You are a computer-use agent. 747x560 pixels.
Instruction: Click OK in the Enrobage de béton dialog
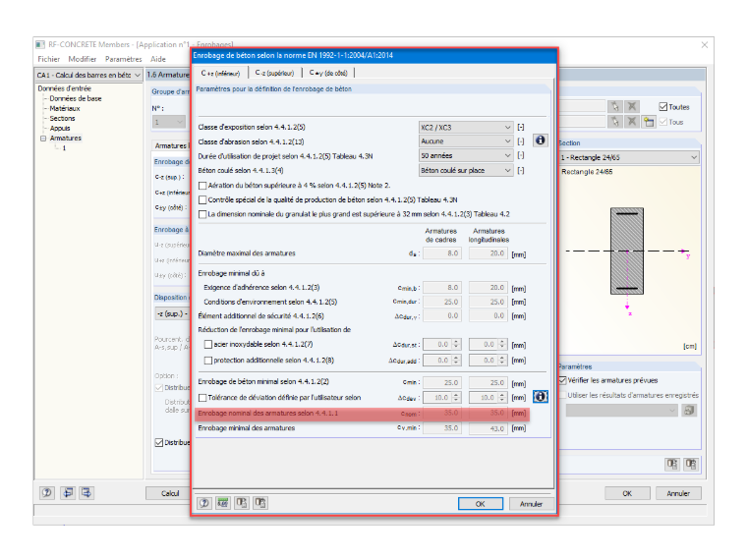point(481,504)
